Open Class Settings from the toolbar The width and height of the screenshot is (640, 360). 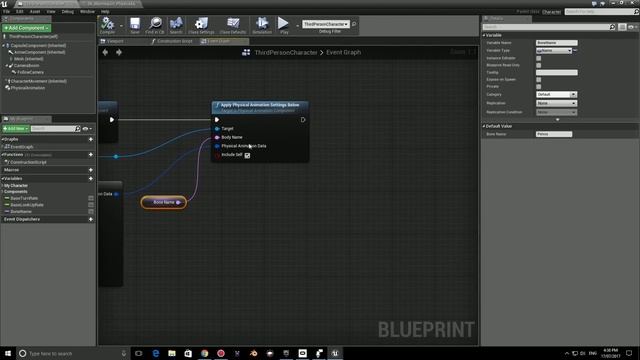click(x=201, y=25)
